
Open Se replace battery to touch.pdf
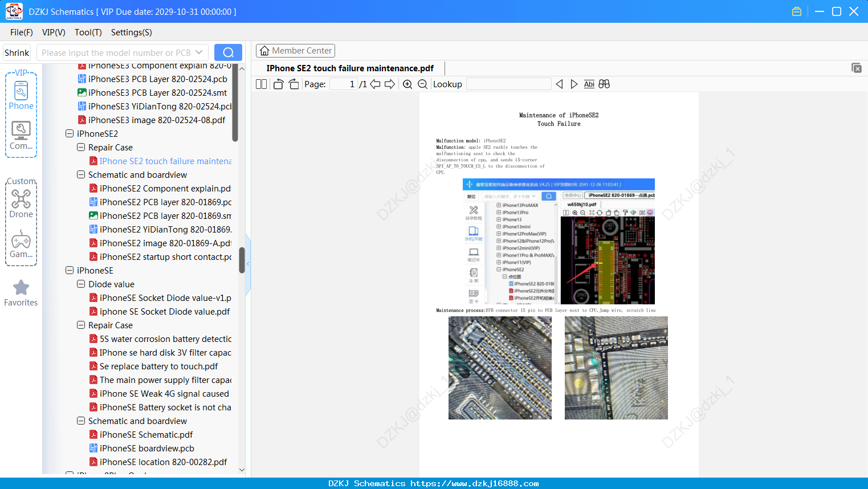154,366
